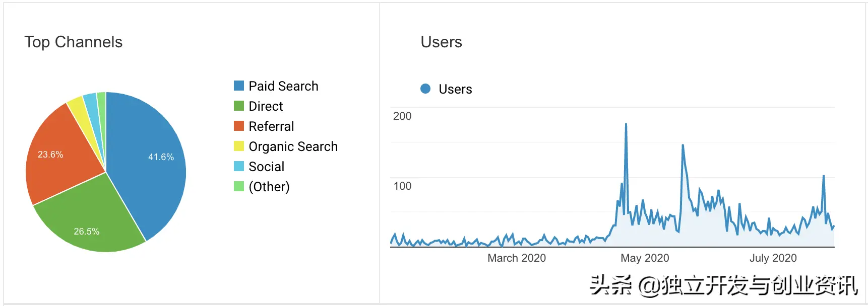Click the July 2020 axis label
Image resolution: width=868 pixels, height=306 pixels.
(773, 258)
